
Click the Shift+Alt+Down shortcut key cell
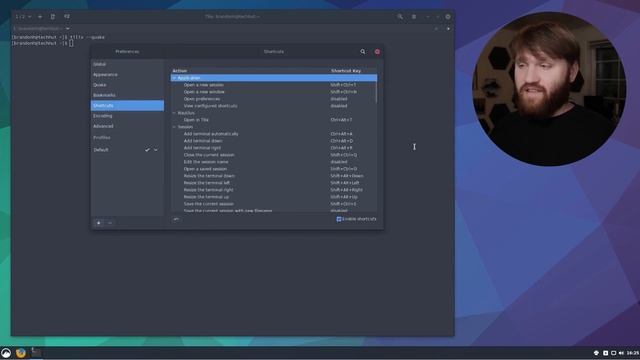[347, 176]
